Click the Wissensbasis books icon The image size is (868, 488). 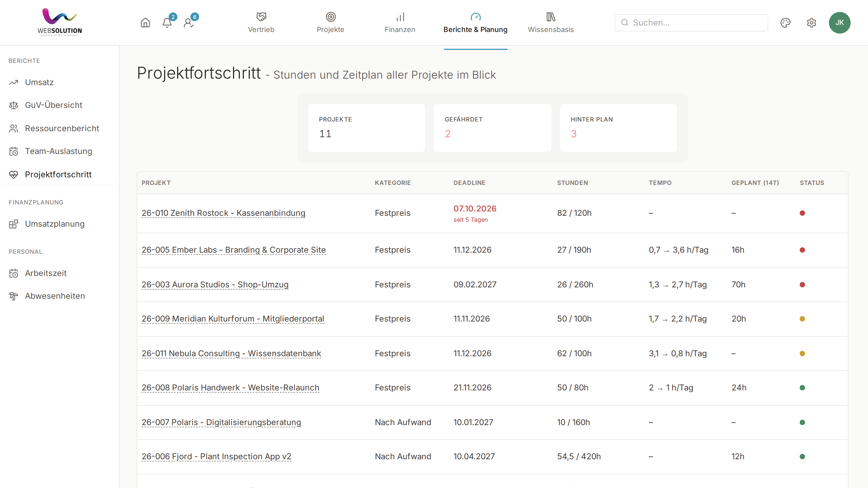551,17
